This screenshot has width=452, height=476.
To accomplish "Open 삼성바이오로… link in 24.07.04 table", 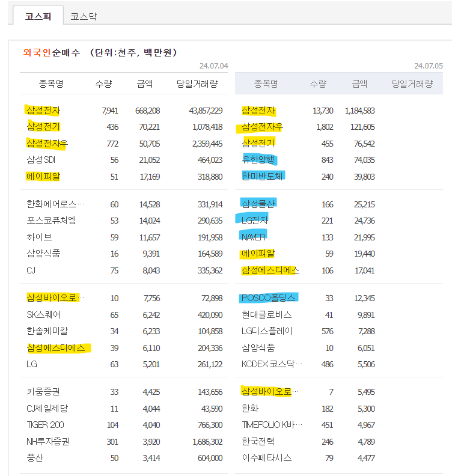I will click(55, 298).
